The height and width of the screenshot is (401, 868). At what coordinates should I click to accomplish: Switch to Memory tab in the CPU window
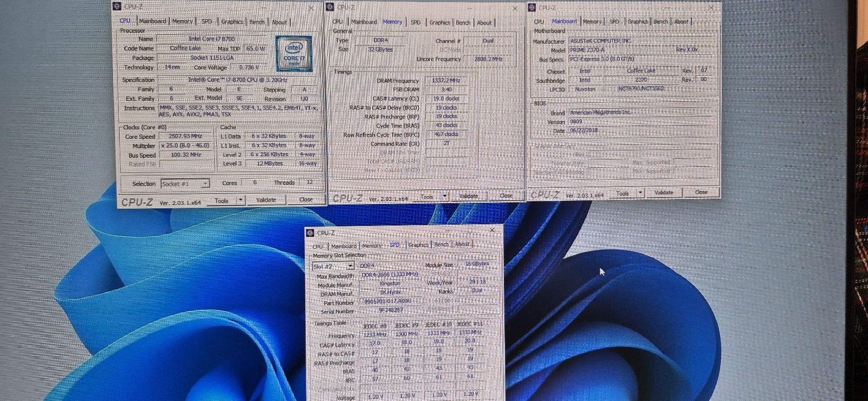point(182,21)
